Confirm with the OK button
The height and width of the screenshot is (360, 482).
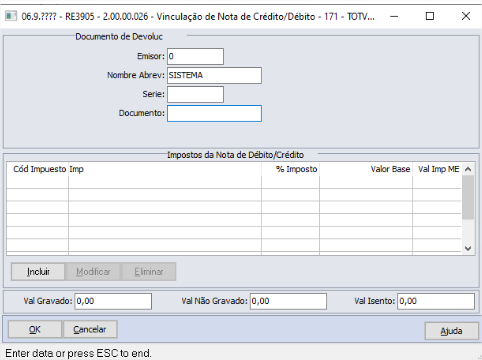click(x=35, y=329)
